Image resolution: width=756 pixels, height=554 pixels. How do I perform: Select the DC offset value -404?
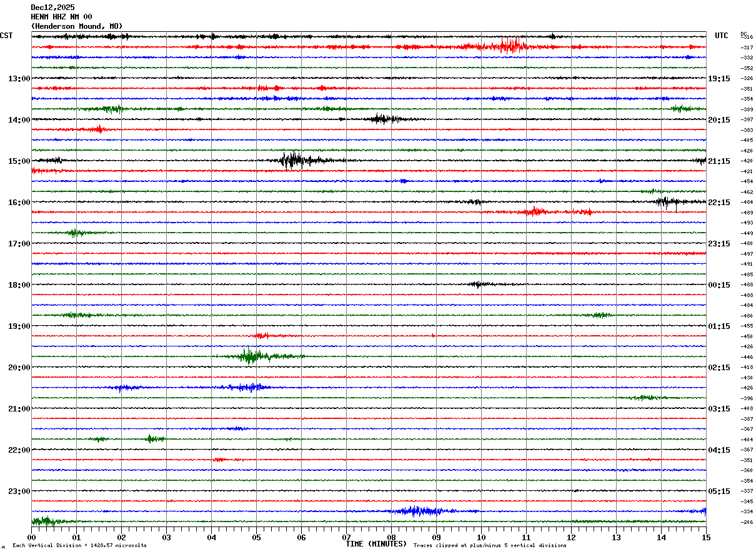[747, 440]
